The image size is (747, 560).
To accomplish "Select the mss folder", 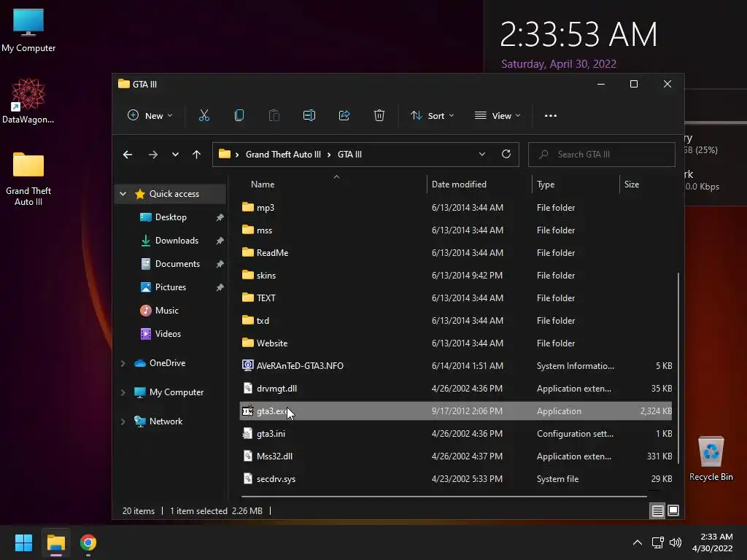I will point(455,230).
